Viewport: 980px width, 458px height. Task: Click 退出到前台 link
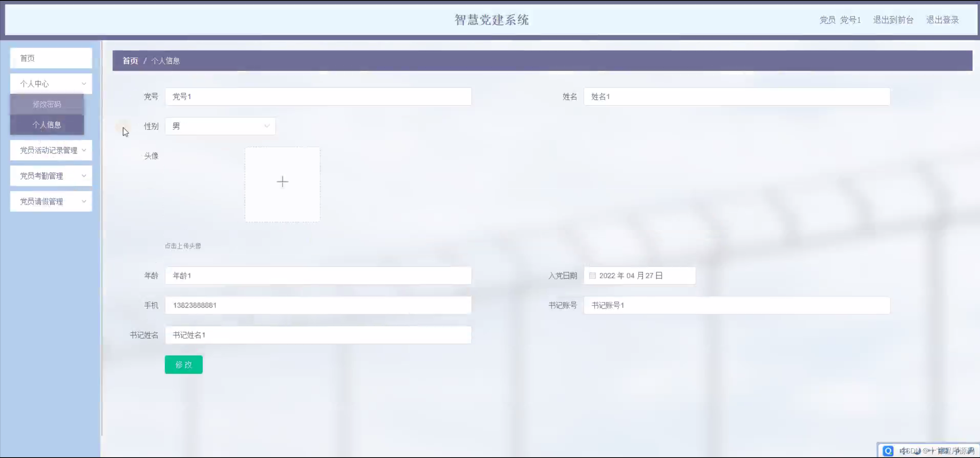(x=893, y=20)
